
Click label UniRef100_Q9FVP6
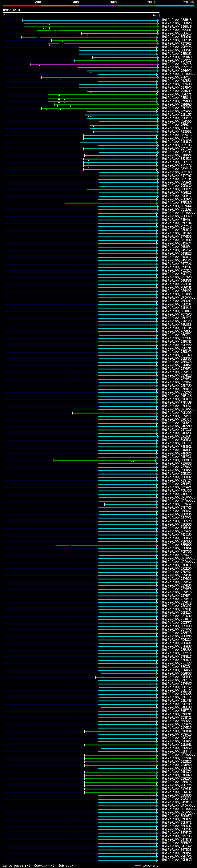pos(177,47)
